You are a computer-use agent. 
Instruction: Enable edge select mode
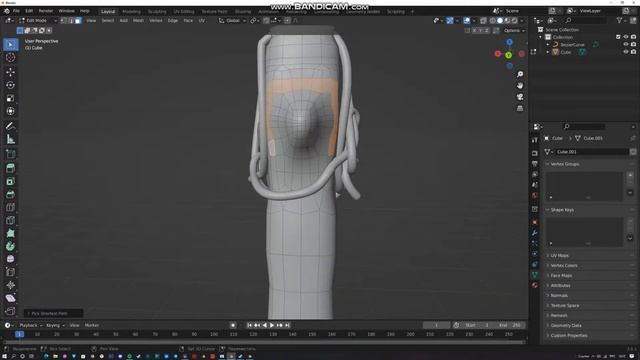pyautogui.click(x=71, y=20)
